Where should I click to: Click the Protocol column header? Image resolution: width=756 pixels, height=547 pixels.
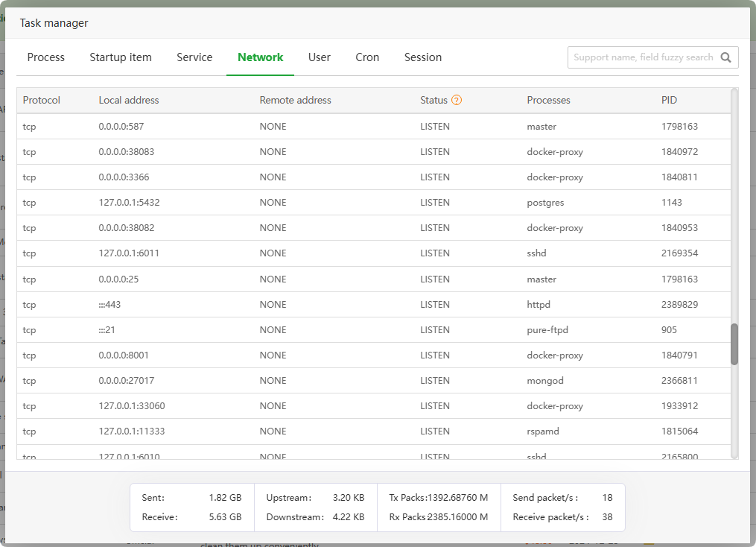pyautogui.click(x=42, y=100)
